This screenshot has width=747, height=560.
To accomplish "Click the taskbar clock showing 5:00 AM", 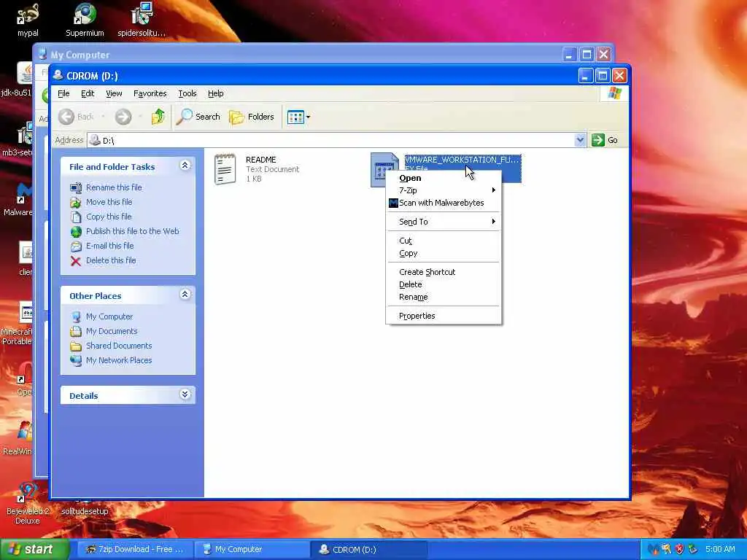I will 720,550.
